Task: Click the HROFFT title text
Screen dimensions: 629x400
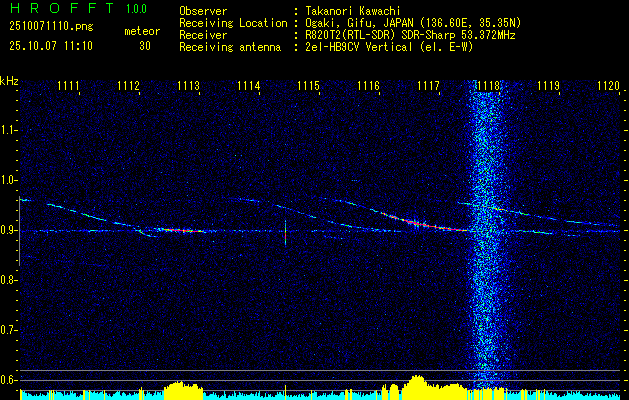Action: pyautogui.click(x=61, y=8)
